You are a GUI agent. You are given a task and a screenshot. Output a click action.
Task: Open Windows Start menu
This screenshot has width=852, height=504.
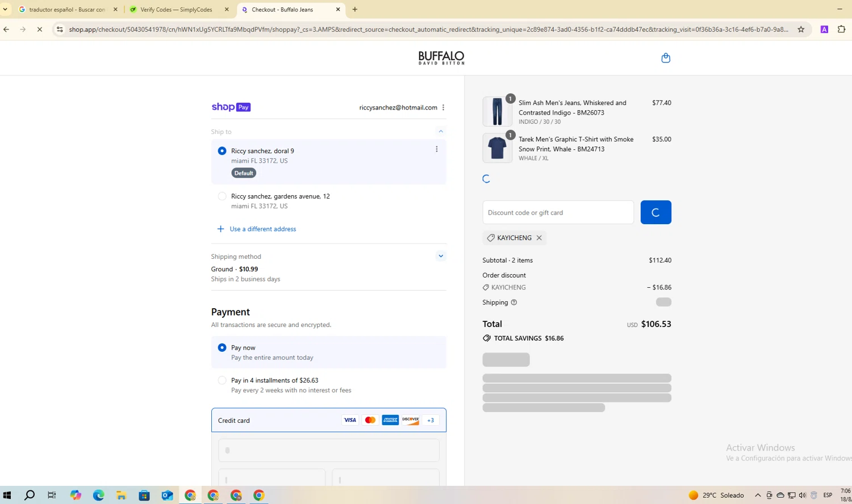7,495
